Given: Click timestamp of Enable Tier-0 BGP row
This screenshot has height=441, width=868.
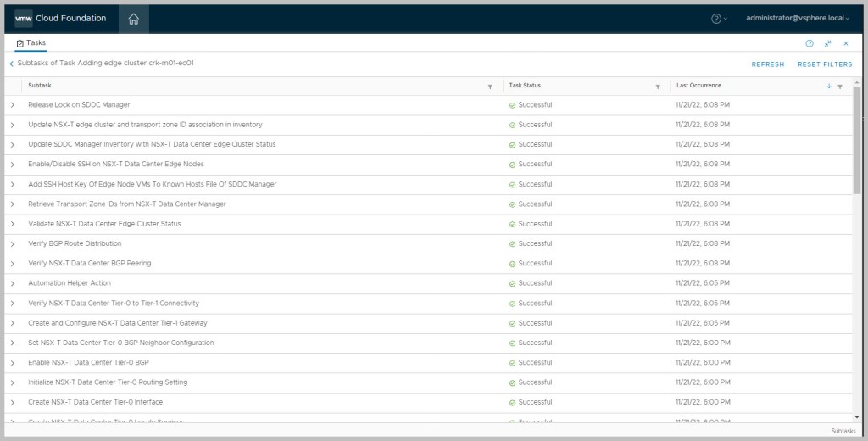Looking at the screenshot, I should [x=703, y=362].
